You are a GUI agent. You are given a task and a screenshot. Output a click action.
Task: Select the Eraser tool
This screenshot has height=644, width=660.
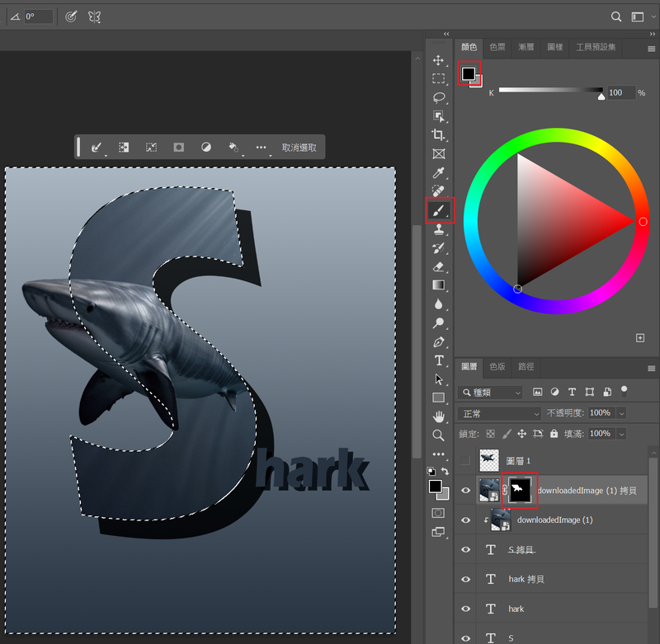pyautogui.click(x=439, y=266)
